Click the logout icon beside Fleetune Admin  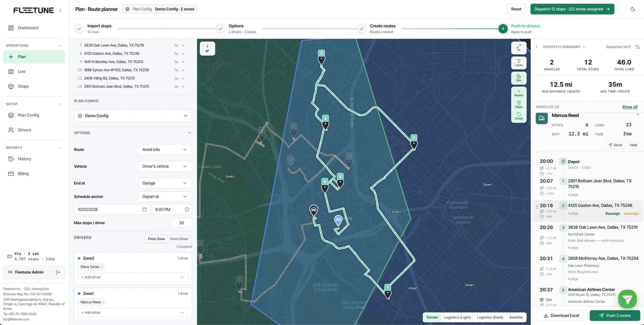pyautogui.click(x=58, y=272)
